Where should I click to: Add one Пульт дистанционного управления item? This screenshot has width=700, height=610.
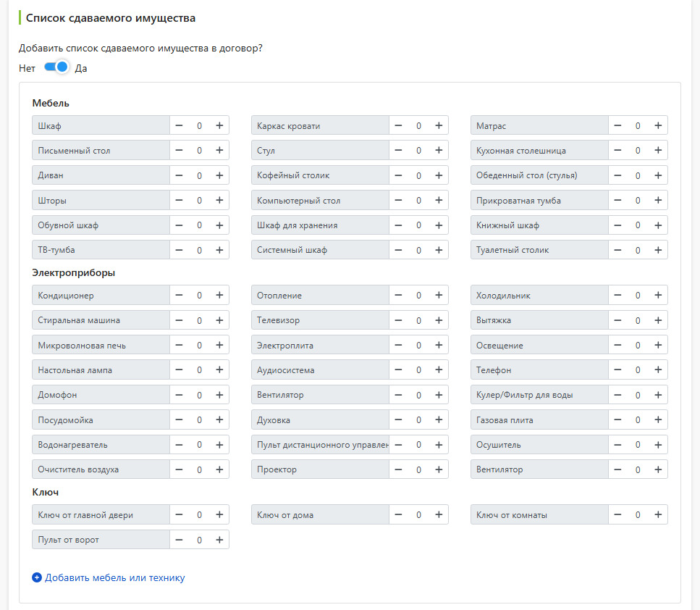pyautogui.click(x=439, y=445)
